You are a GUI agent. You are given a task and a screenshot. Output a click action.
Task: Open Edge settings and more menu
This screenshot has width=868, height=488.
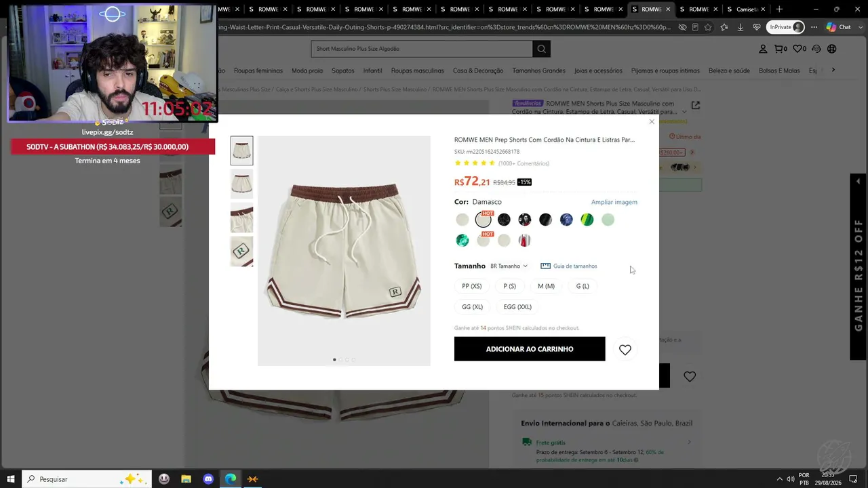click(814, 27)
